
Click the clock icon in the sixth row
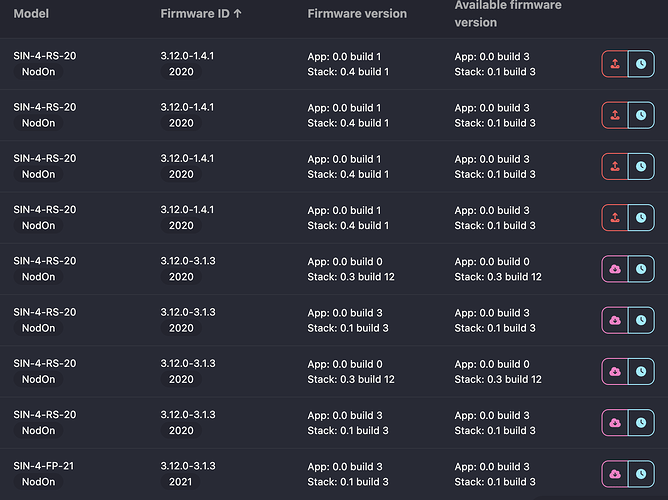pos(640,320)
